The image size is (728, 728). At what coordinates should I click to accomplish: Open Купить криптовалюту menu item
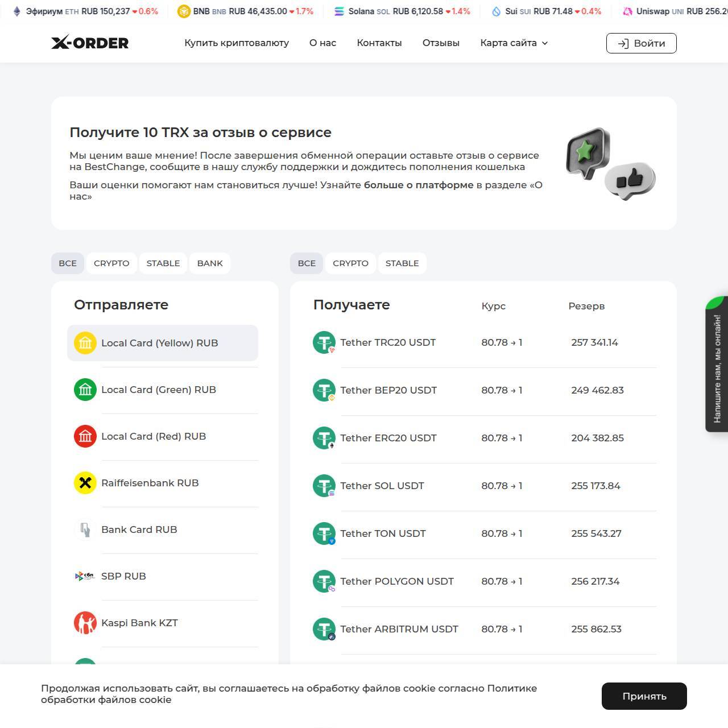click(x=237, y=43)
